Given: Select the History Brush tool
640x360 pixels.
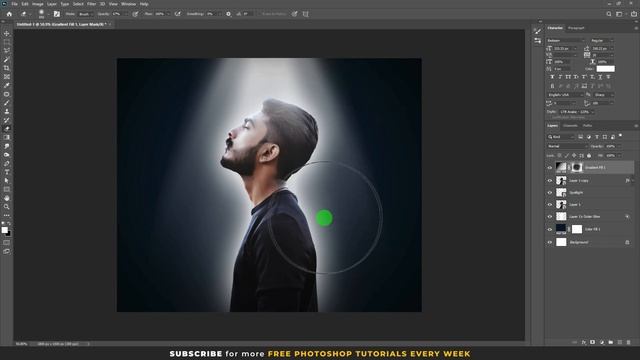Looking at the screenshot, I should point(7,120).
